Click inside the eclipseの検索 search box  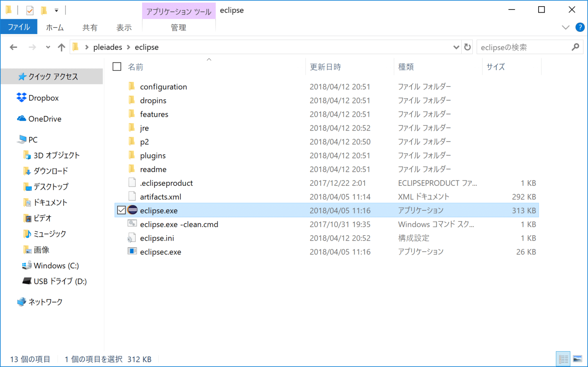click(524, 47)
